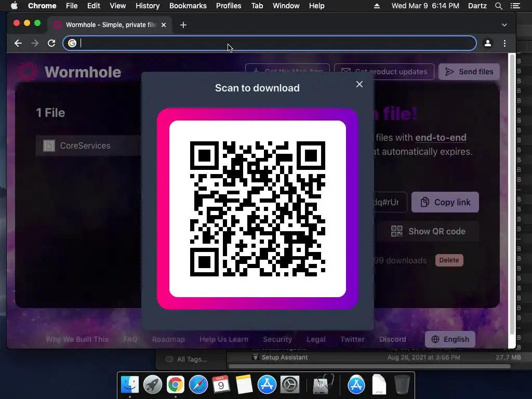Click the browser Forward arrow
532x399 pixels.
[35, 43]
